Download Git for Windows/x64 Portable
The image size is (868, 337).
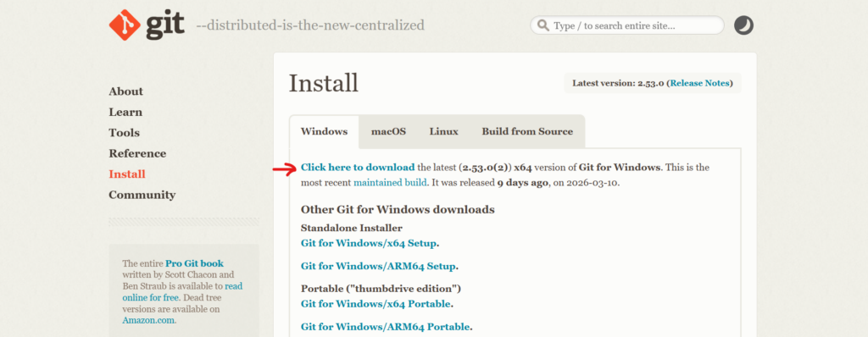(376, 304)
